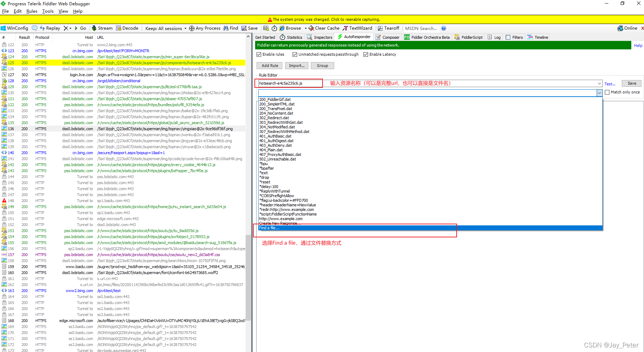Toggle the Enable rules checkbox
The height and width of the screenshot is (352, 644).
coord(259,54)
